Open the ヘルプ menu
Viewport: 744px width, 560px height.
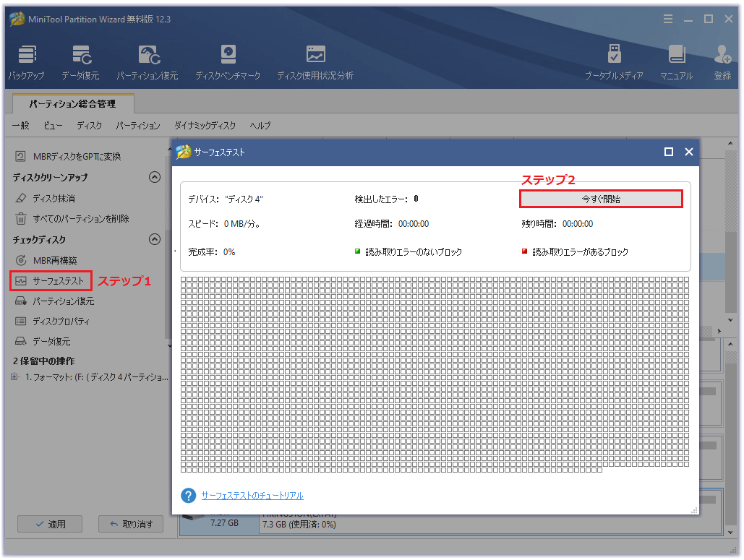(260, 126)
